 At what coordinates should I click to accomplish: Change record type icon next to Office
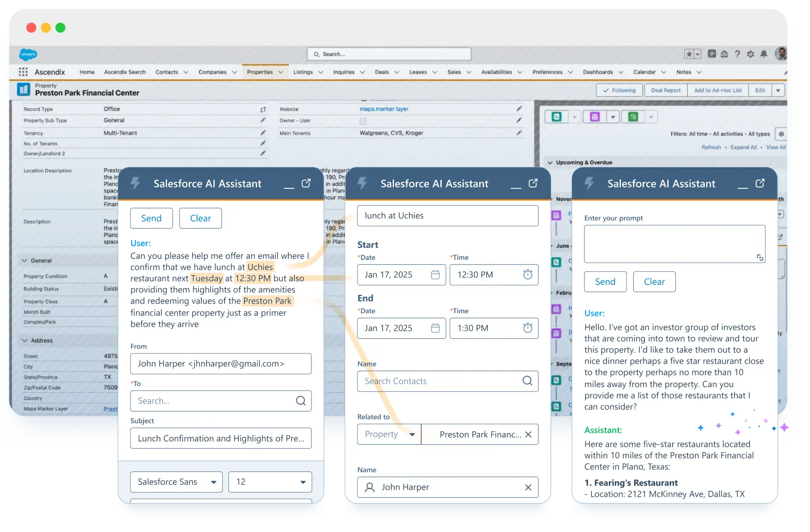click(263, 109)
